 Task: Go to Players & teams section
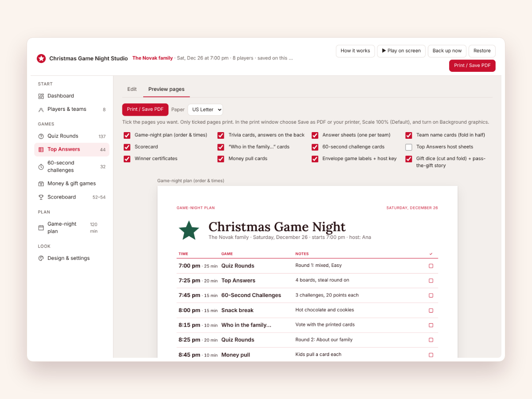pos(72,109)
